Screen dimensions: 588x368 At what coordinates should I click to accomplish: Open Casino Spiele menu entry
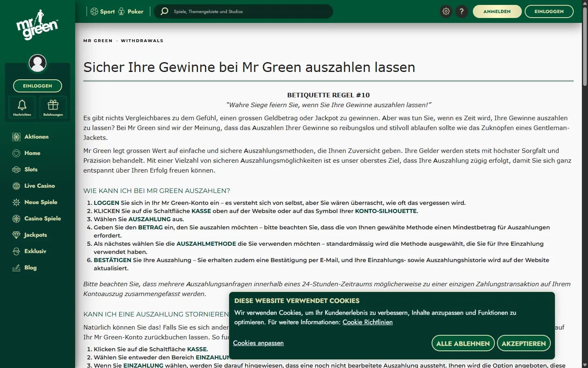(42, 218)
